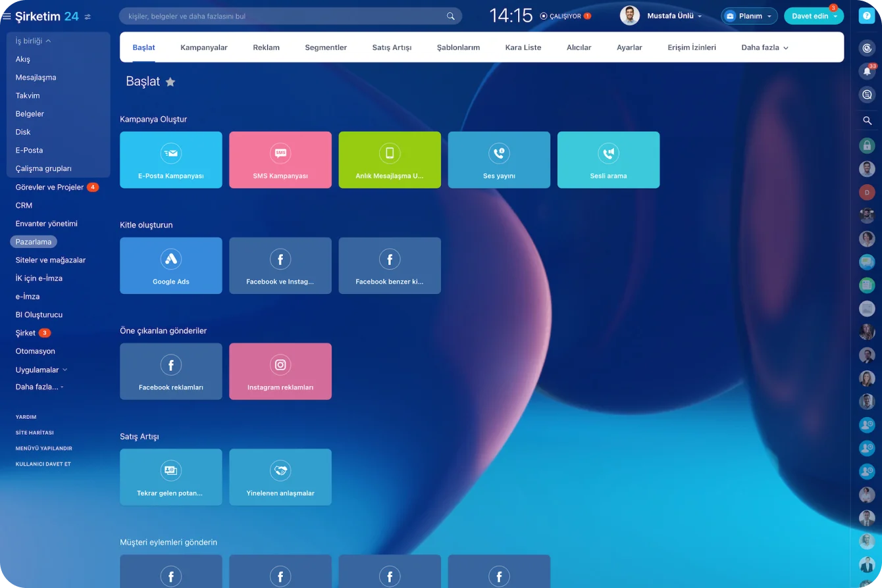882x588 pixels.
Task: Open the Ses yayını tile
Action: click(498, 160)
